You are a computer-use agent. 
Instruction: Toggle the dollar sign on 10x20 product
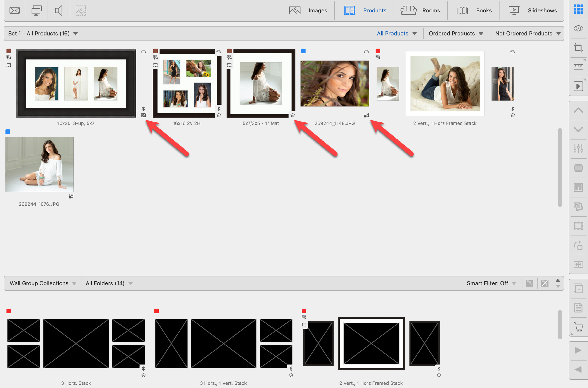143,109
